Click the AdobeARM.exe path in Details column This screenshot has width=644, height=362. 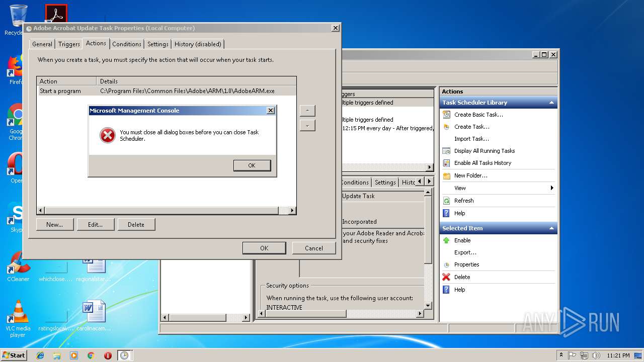(187, 91)
